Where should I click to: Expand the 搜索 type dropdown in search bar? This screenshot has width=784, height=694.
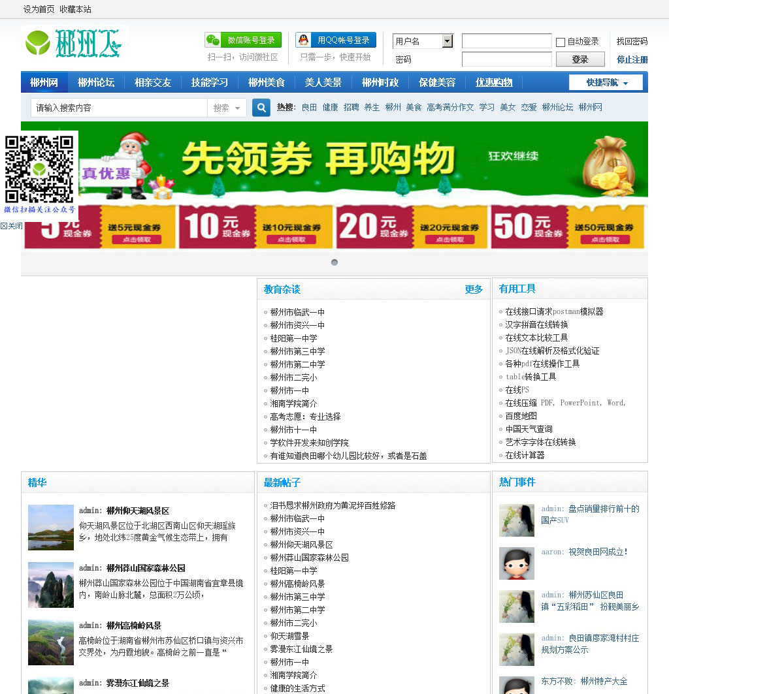(227, 108)
